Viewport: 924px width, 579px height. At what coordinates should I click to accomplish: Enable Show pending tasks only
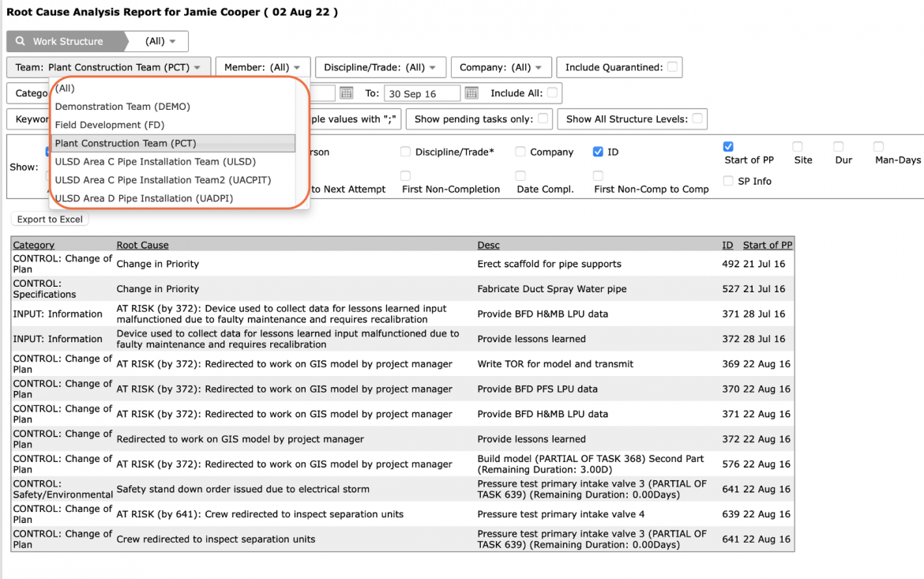[x=543, y=118]
